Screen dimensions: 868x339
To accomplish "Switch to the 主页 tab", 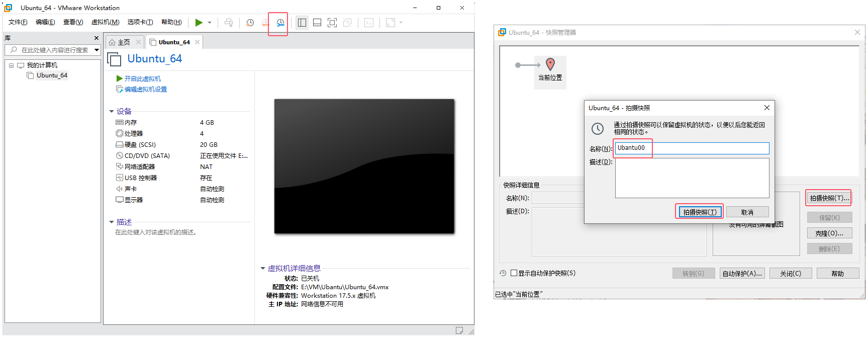I will 125,42.
